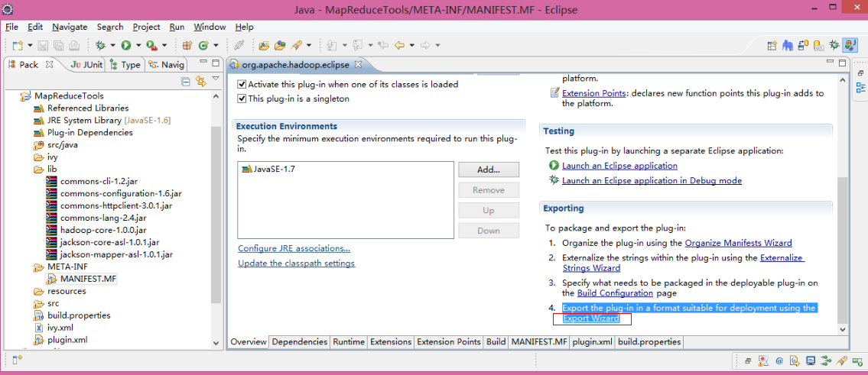868x375 pixels.
Task: Switch to the plug-in editor's build.properties tab
Action: point(649,342)
